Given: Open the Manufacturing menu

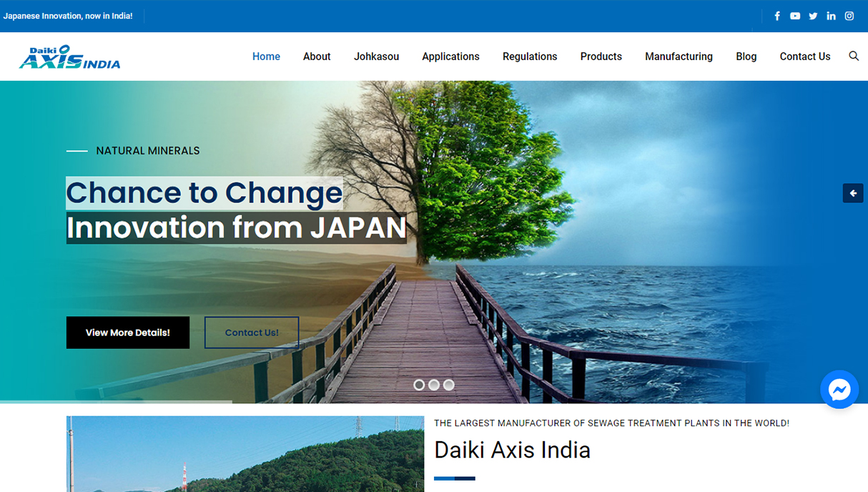Looking at the screenshot, I should point(679,56).
